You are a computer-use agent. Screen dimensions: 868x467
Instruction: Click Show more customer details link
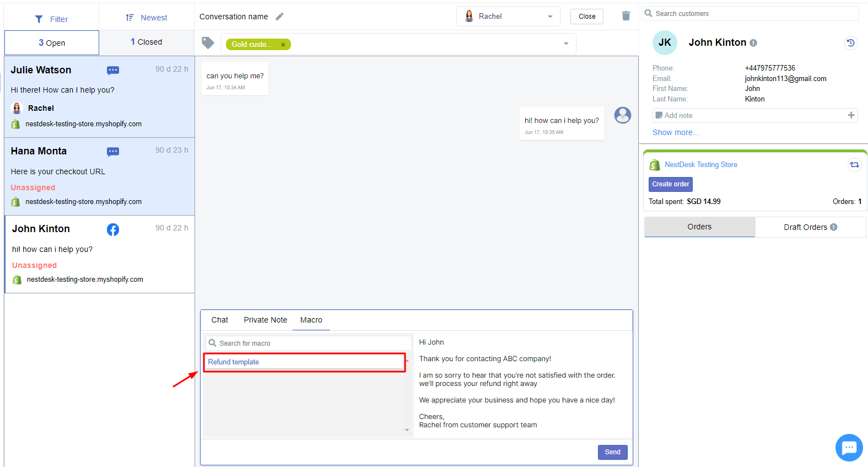click(x=676, y=132)
